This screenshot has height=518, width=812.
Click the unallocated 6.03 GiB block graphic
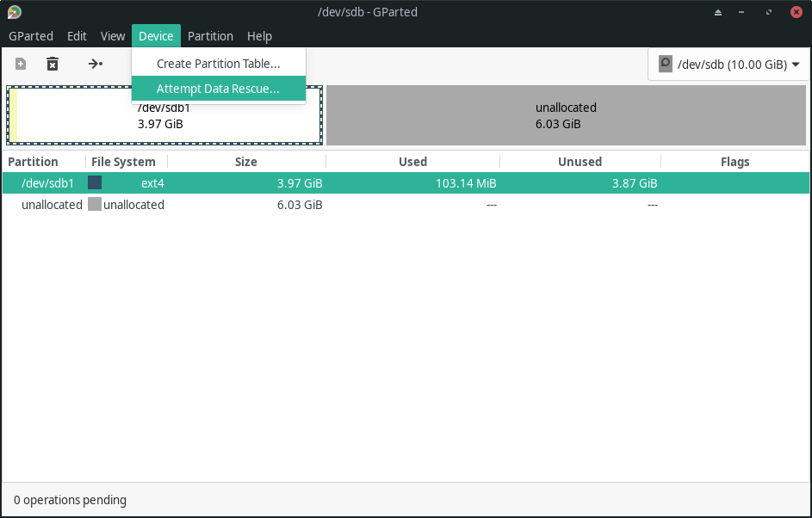(564, 115)
